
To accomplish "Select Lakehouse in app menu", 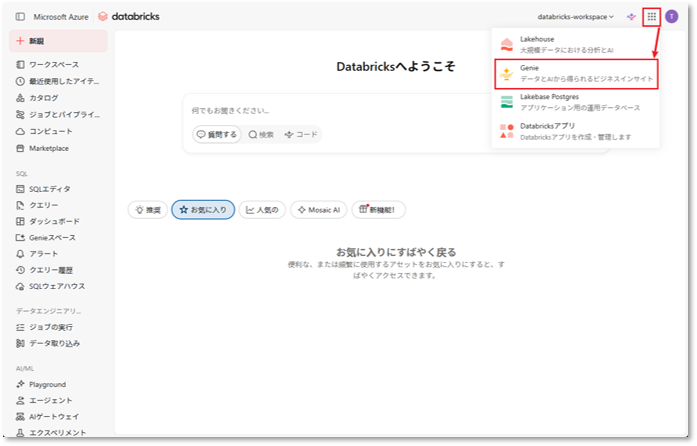I will 576,44.
